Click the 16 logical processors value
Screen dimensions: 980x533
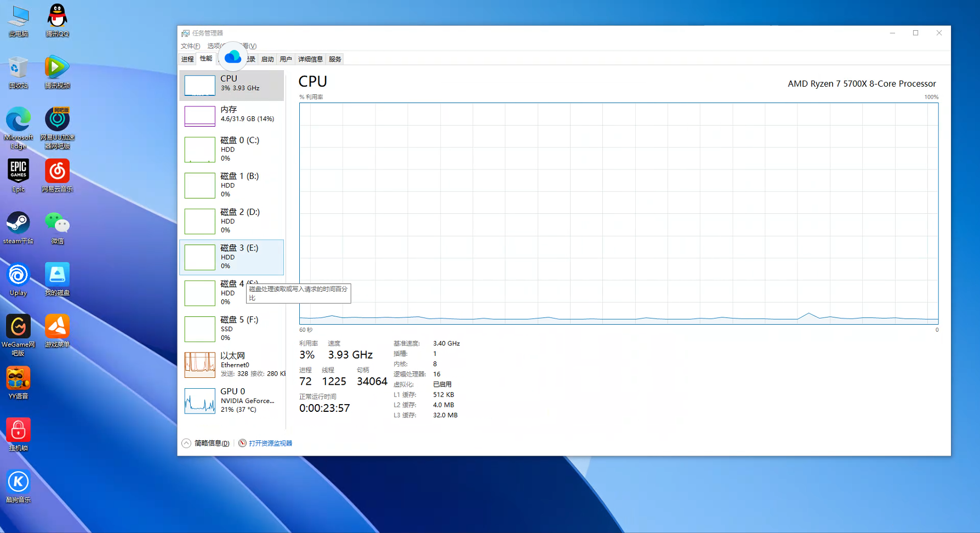(437, 374)
